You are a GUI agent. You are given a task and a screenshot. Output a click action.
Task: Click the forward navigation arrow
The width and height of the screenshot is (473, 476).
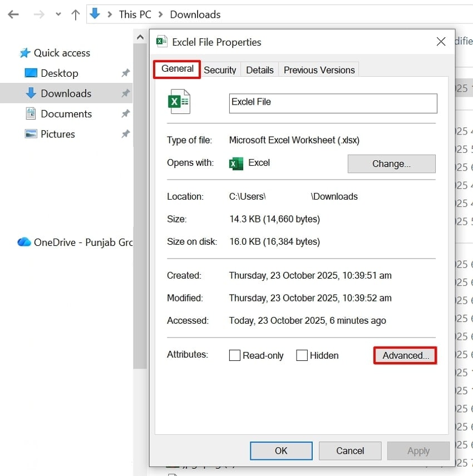[x=39, y=14]
